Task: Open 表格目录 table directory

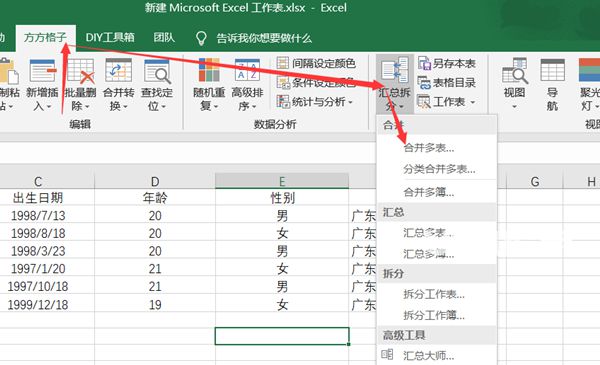Action: pos(447,82)
